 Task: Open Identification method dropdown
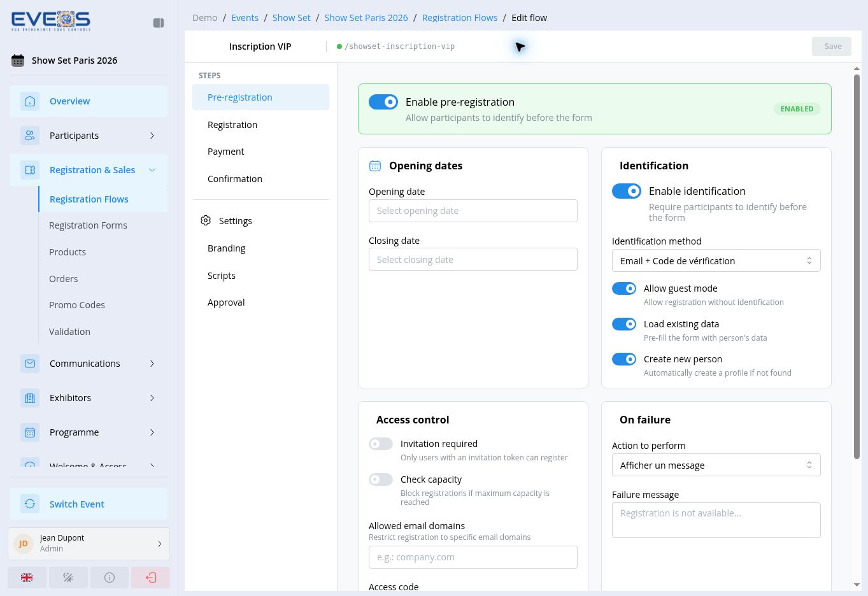716,260
